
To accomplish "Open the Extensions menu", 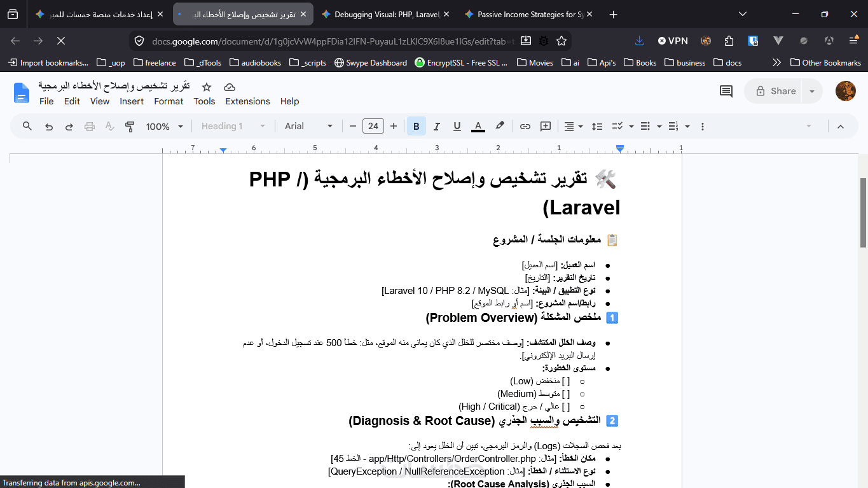I will (247, 101).
